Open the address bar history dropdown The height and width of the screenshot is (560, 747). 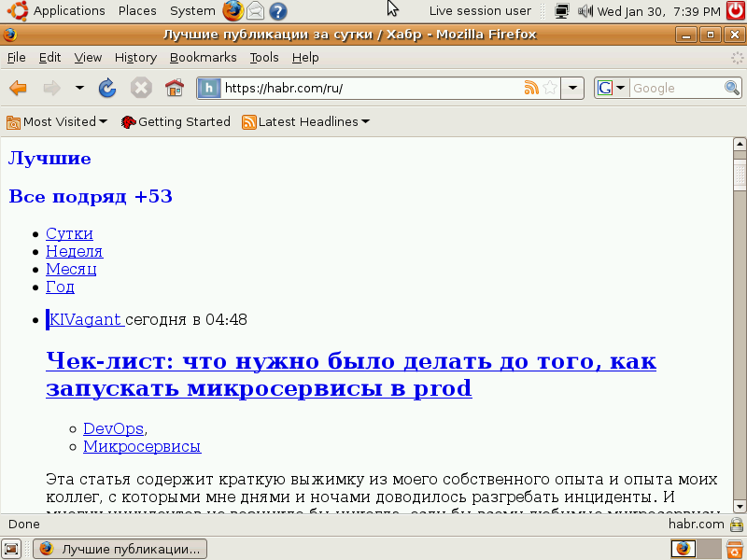(x=572, y=88)
